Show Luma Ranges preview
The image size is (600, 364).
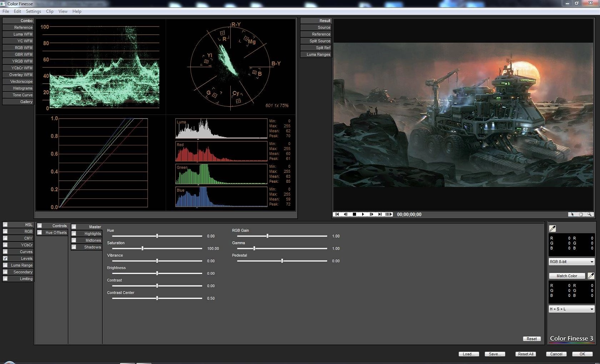(316, 55)
